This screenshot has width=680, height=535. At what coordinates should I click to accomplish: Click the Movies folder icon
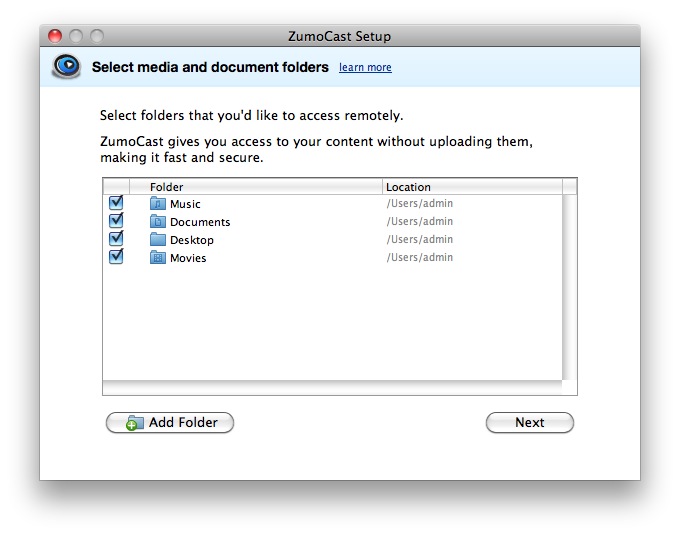tap(158, 258)
